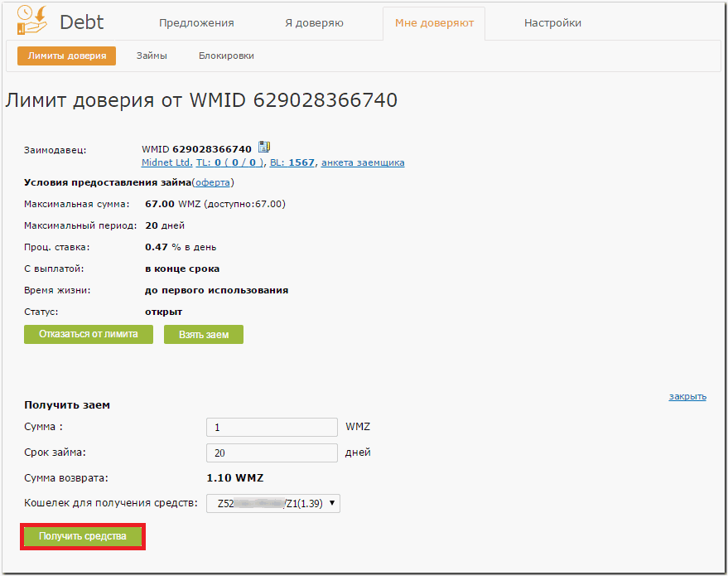The height and width of the screenshot is (576, 728).
Task: Click the Условия предоставления займа heading
Action: (108, 182)
